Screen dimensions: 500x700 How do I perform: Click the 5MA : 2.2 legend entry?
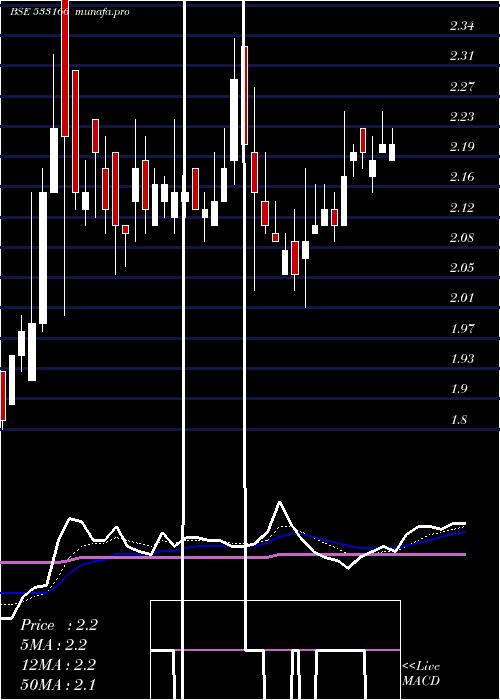[x=54, y=645]
